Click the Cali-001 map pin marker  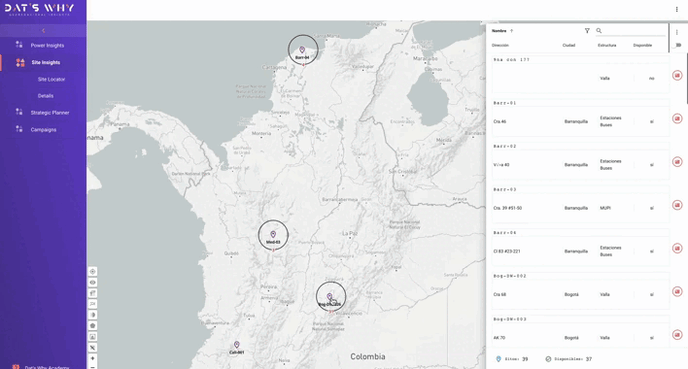[236, 345]
